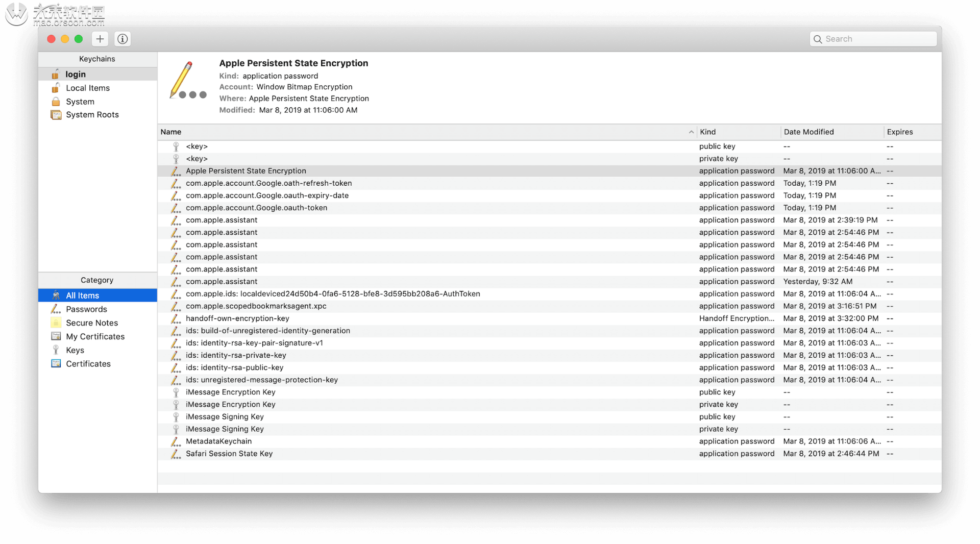Select the com.apple.ids localdevice AuthToken row
The height and width of the screenshot is (544, 980).
(550, 294)
